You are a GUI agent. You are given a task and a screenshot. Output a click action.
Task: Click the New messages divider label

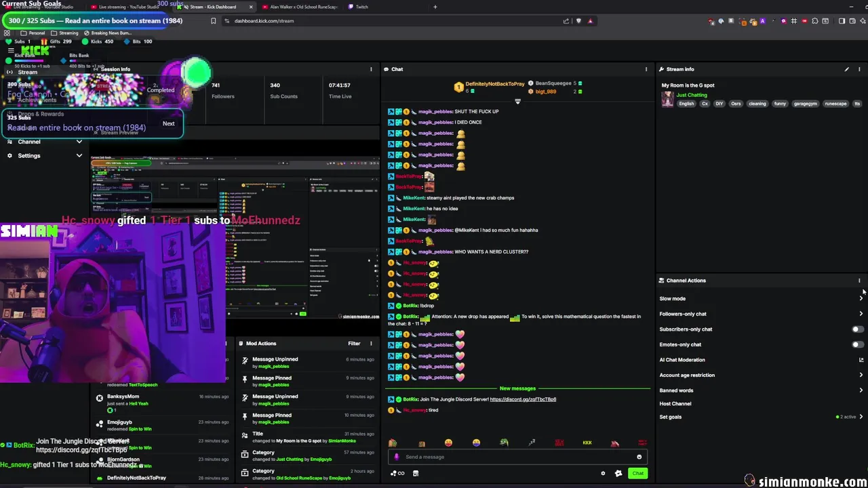517,389
